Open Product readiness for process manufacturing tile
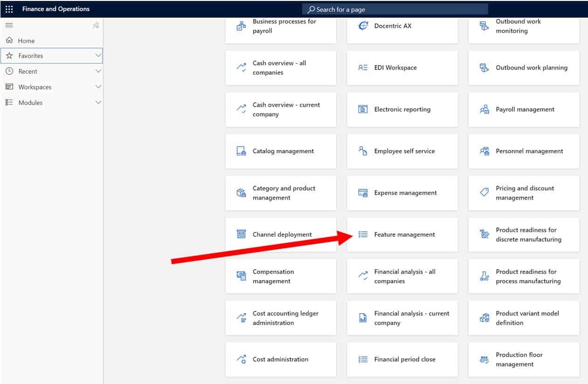Viewport: 588px width, 384px height. coord(524,276)
